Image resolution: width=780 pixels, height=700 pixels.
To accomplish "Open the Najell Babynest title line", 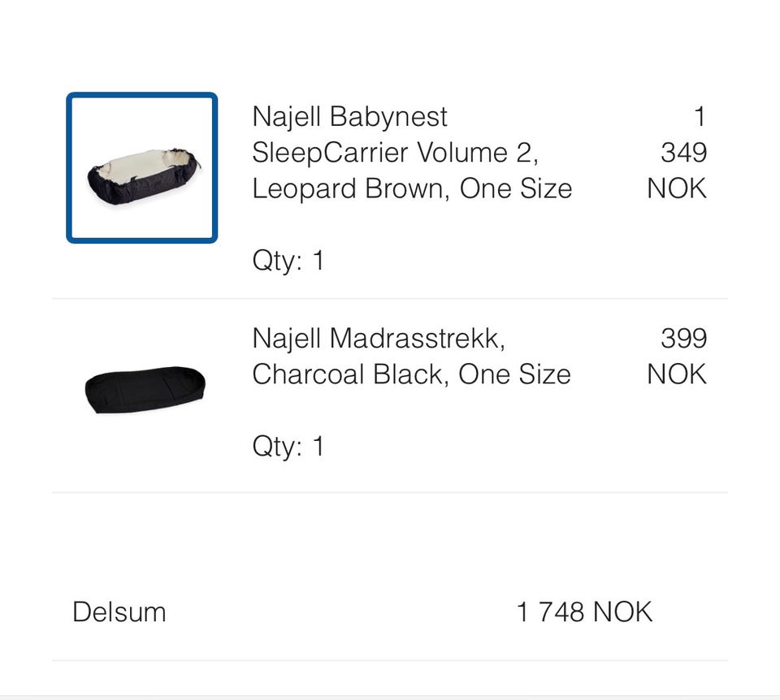I will pyautogui.click(x=349, y=117).
